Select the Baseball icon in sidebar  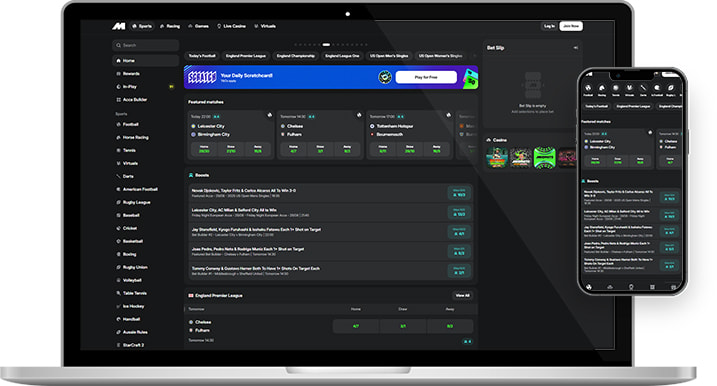[x=118, y=215]
